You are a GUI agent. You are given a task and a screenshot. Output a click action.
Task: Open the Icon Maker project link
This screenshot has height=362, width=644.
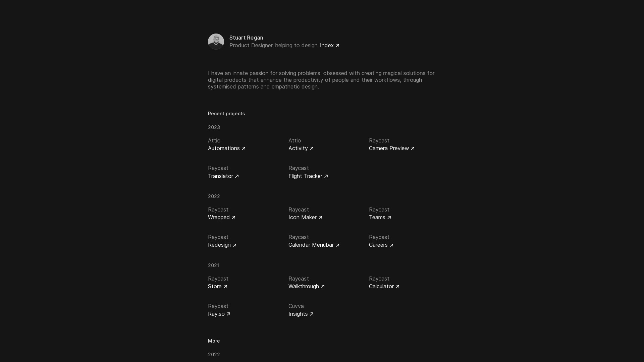[302, 217]
